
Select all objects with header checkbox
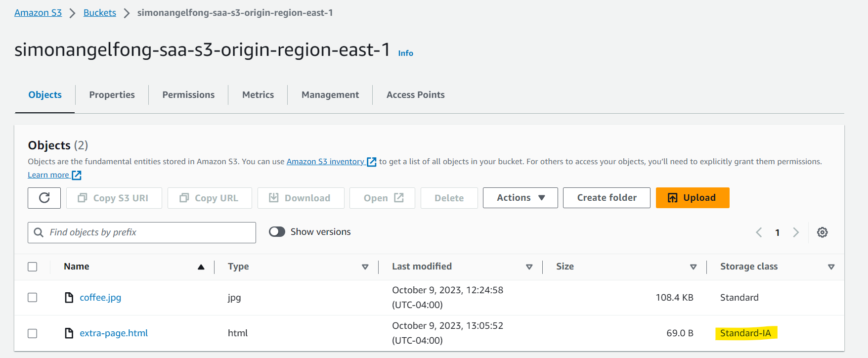[33, 267]
